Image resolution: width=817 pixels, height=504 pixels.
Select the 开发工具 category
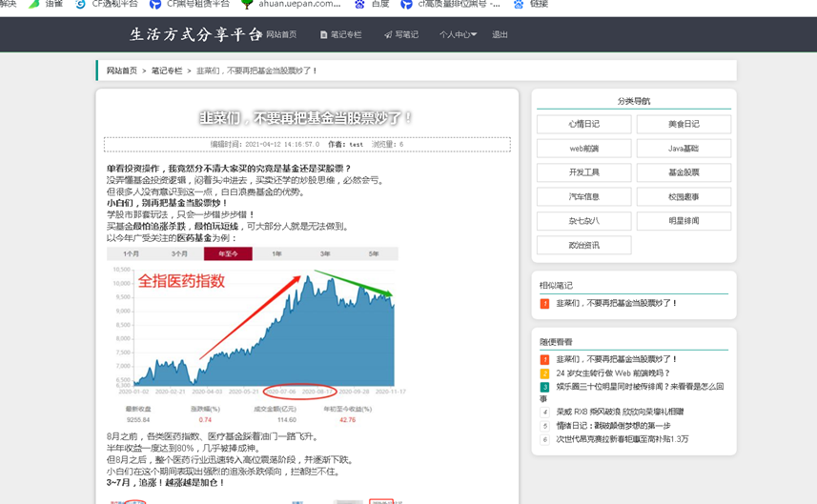pos(583,172)
